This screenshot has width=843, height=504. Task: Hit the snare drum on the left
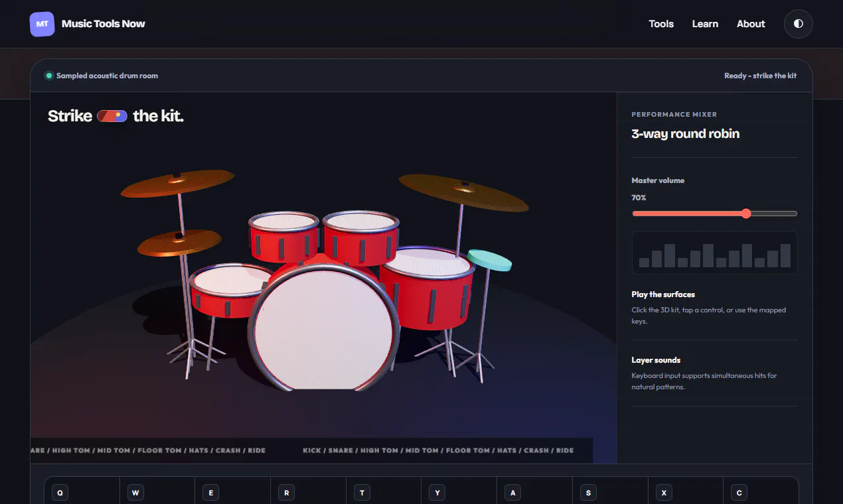(x=230, y=290)
